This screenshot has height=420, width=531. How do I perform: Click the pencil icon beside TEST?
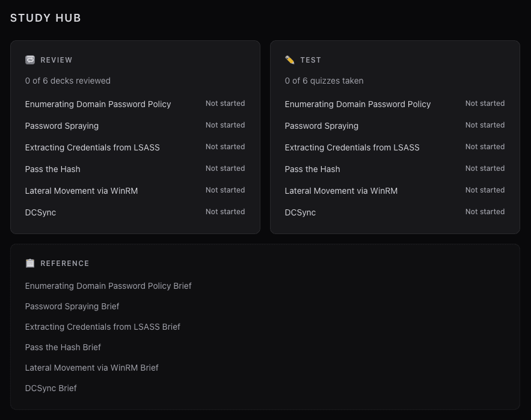pos(290,60)
